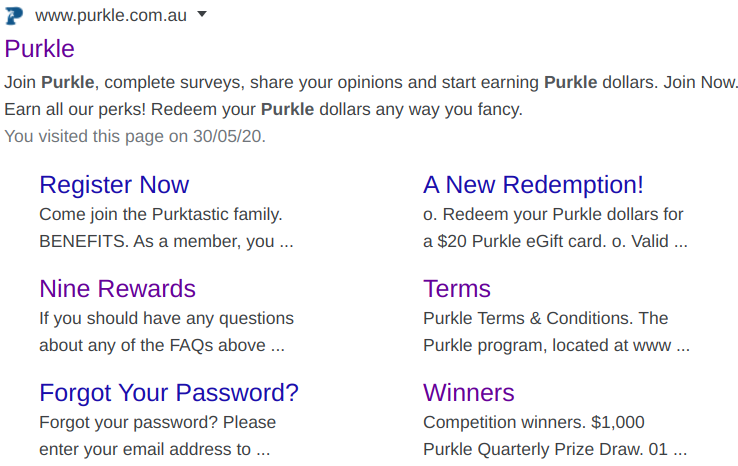Image resolution: width=738 pixels, height=466 pixels.
Task: Click the 'You visited this page' note
Action: [135, 137]
